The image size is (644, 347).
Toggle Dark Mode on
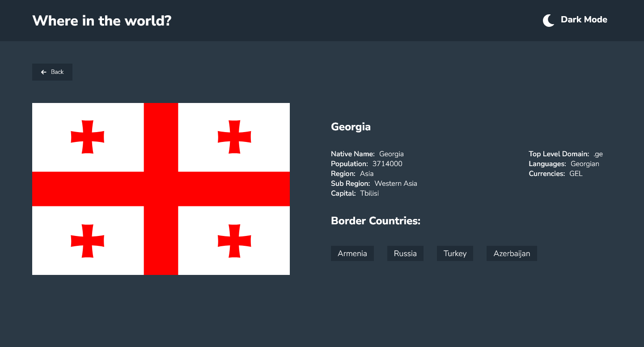click(x=575, y=20)
